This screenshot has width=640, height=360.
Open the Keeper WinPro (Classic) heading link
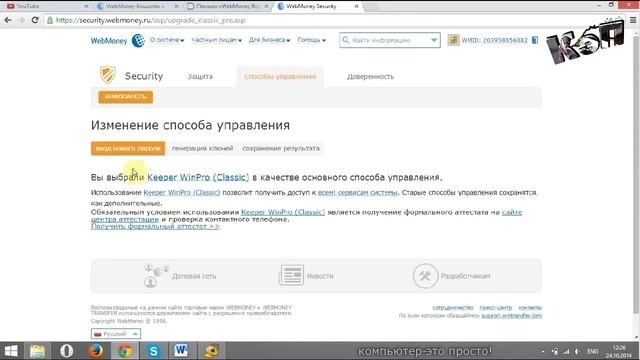point(198,177)
